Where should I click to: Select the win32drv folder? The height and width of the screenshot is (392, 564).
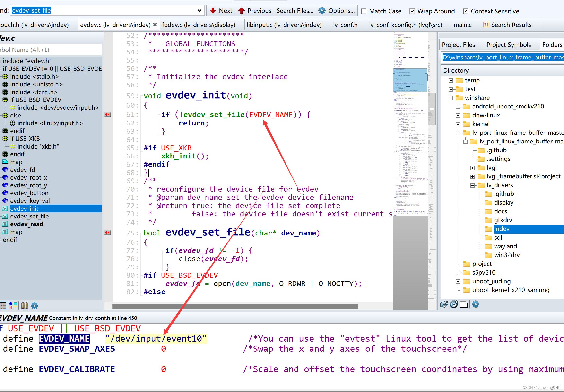click(507, 255)
